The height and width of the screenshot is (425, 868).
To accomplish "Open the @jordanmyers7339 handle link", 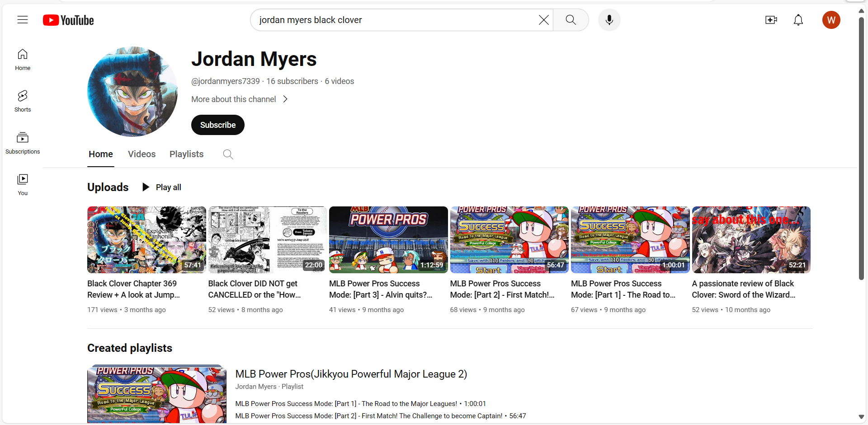I will pyautogui.click(x=225, y=81).
